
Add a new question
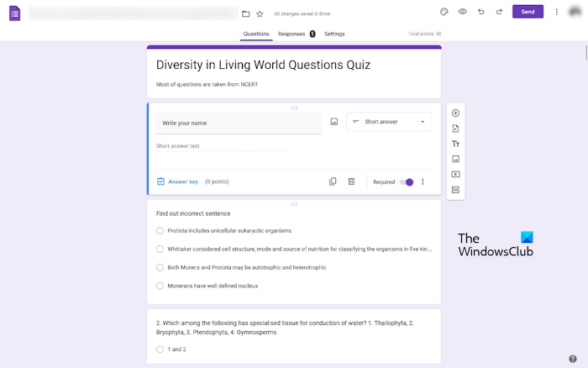[455, 113]
